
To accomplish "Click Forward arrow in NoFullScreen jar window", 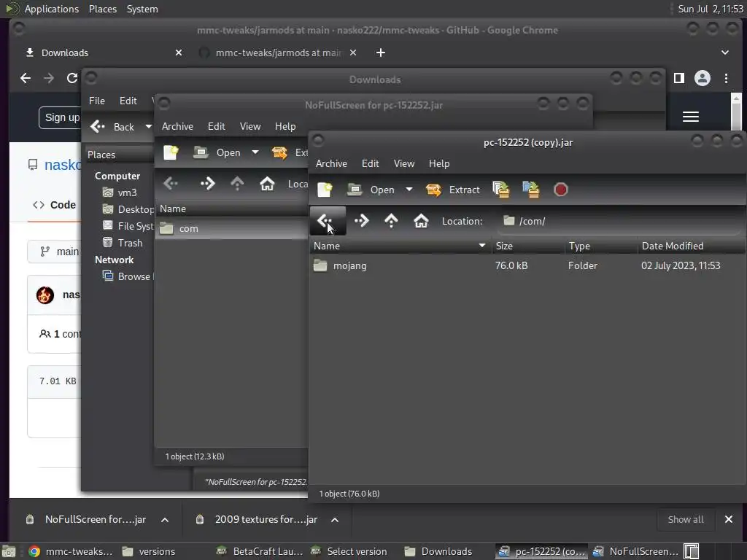I will click(208, 183).
